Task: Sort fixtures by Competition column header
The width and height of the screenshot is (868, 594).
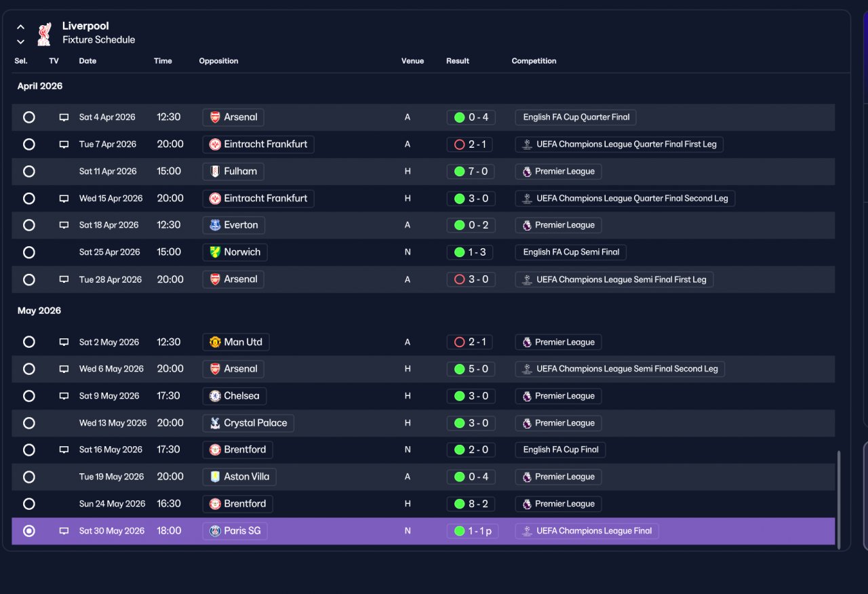Action: coord(534,61)
